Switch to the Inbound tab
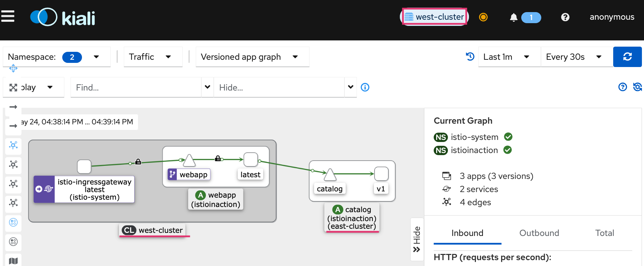This screenshot has height=266, width=644. point(467,233)
